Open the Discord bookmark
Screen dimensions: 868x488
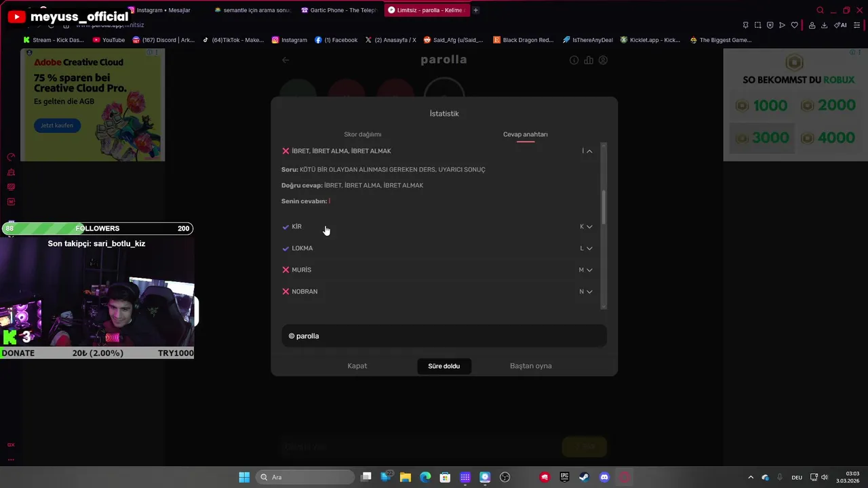point(163,40)
